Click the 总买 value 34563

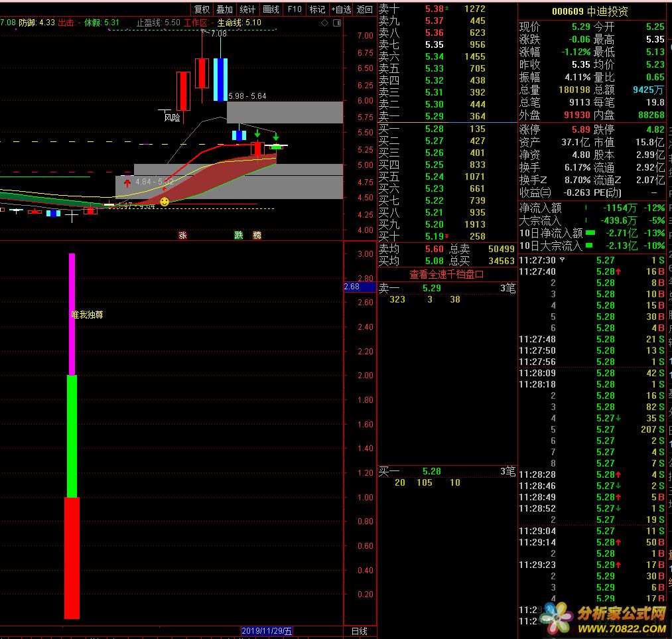[x=501, y=261]
